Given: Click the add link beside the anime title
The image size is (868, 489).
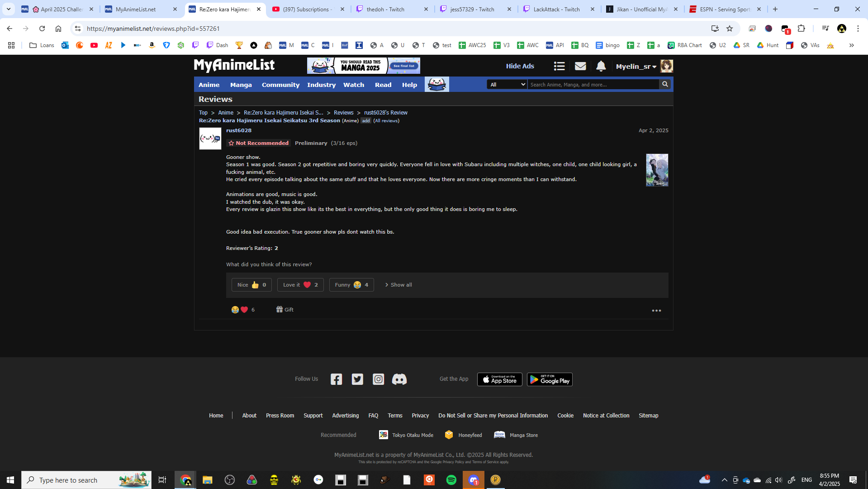Looking at the screenshot, I should 366,121.
